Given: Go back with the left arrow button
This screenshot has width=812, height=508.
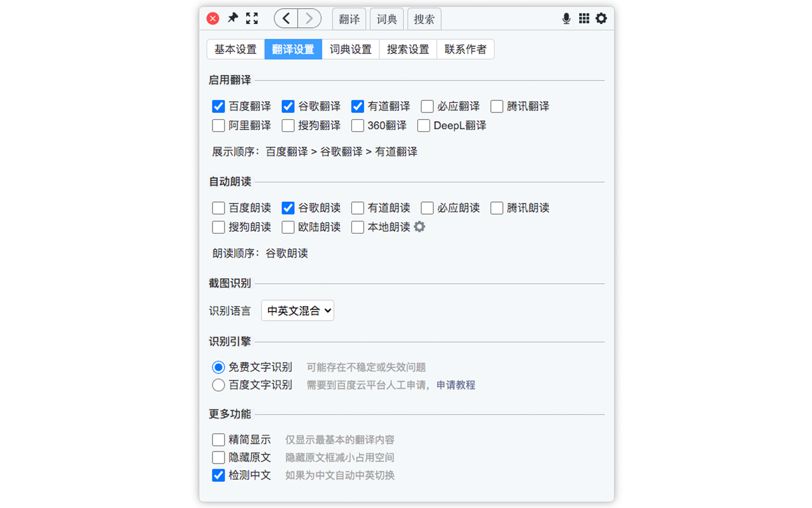Looking at the screenshot, I should pos(286,18).
